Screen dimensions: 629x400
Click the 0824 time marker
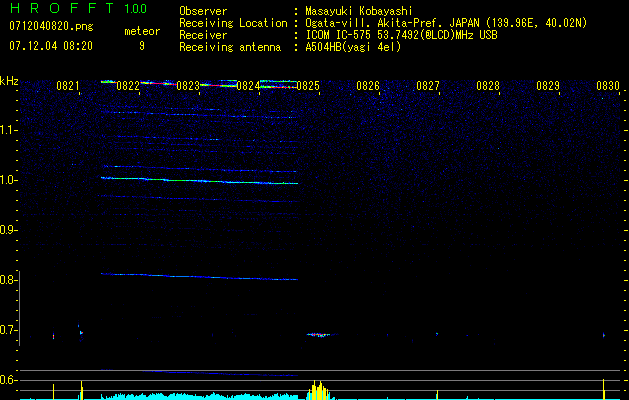point(248,86)
